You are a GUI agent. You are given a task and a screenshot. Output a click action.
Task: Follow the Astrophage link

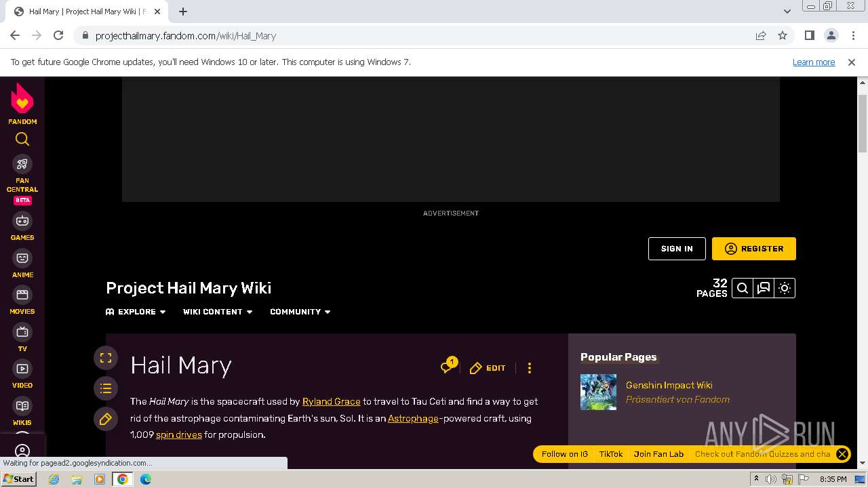pyautogui.click(x=413, y=418)
